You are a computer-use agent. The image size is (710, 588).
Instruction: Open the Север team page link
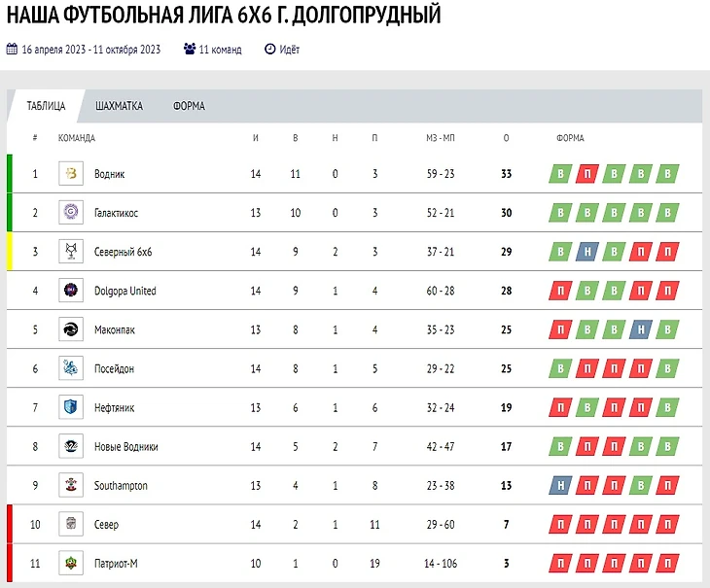(x=106, y=525)
